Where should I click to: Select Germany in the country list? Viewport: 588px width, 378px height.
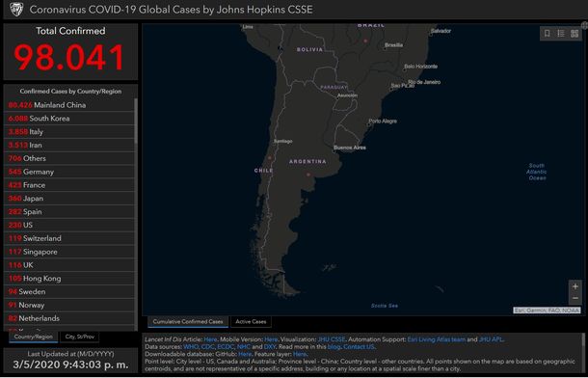tap(68, 172)
